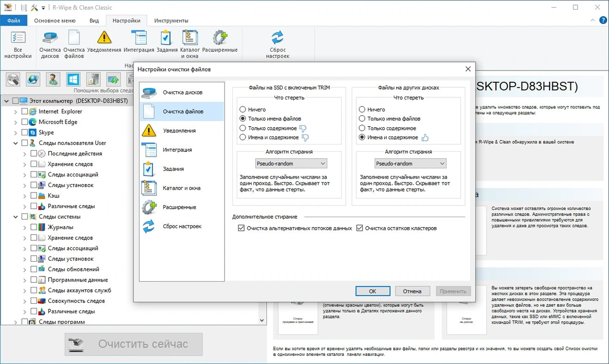
Task: Collapse the ribbon with the arrow icon
Action: tap(593, 21)
